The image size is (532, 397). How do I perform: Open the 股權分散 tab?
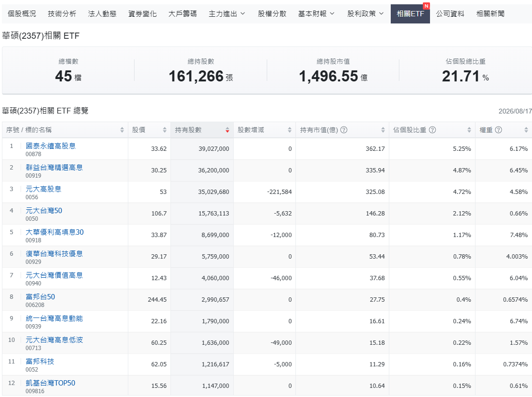coord(272,14)
